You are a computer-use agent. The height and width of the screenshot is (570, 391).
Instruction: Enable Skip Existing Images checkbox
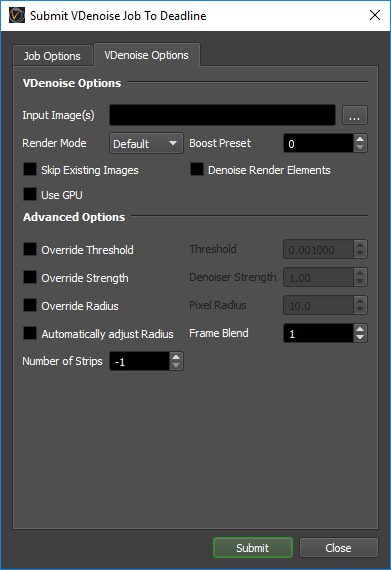[x=30, y=169]
